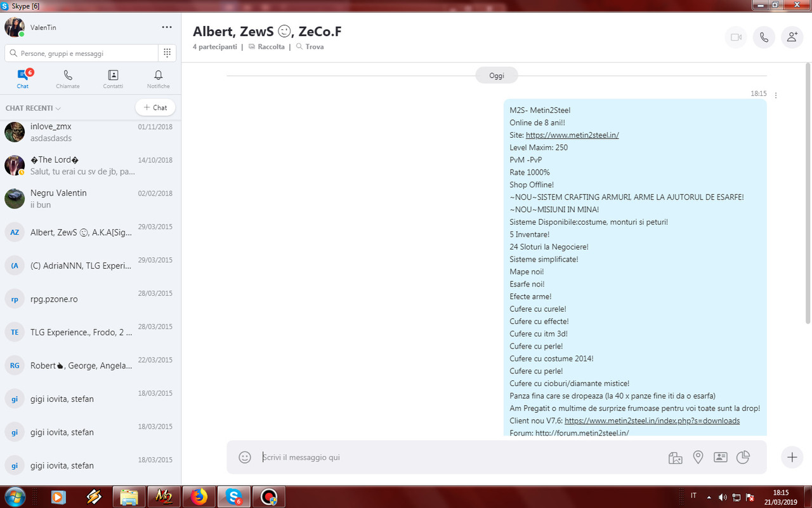This screenshot has height=508, width=812.
Task: Add people to this conversation
Action: (792, 37)
